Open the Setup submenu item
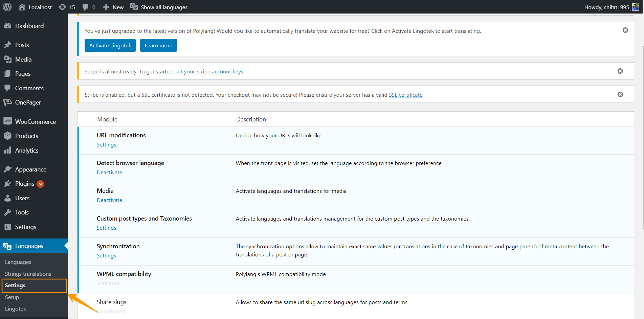Screen dimensions: 644x319 [x=12, y=297]
